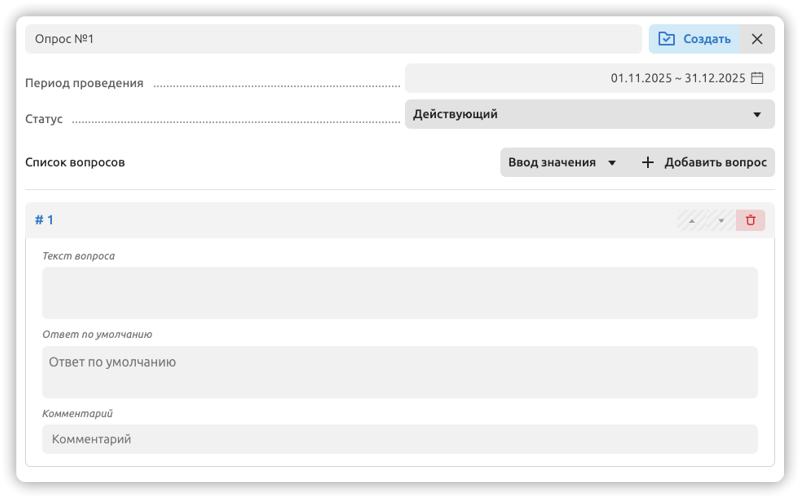Open the calendar icon in period field
This screenshot has height=498, width=800.
tap(757, 78)
